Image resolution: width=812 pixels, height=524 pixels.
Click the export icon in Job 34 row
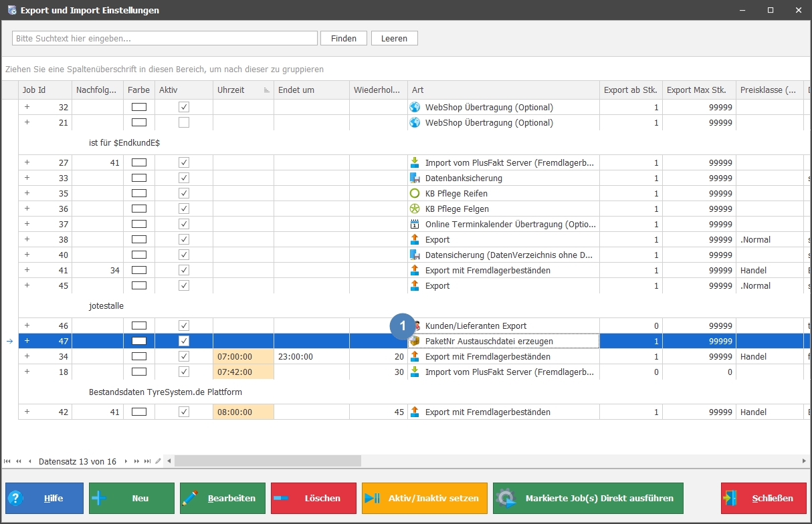[415, 356]
